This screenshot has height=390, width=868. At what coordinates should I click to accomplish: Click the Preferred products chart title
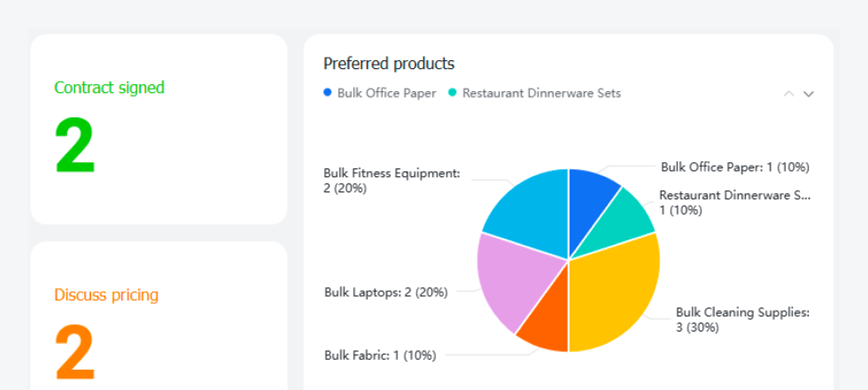click(389, 64)
